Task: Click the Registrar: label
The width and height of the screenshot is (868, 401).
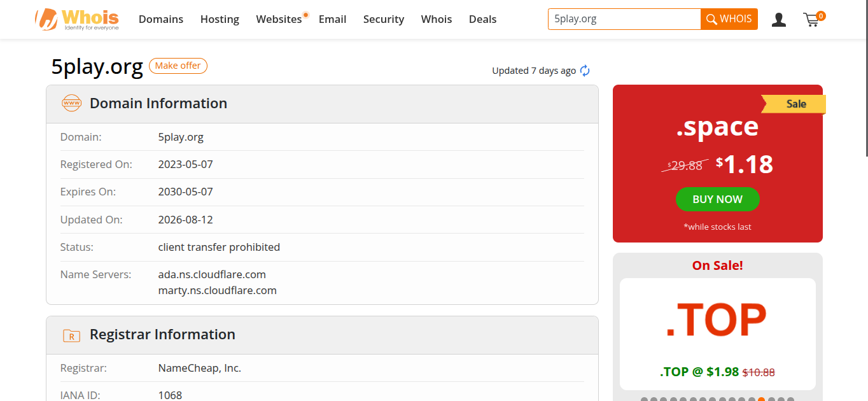Action: tap(83, 368)
